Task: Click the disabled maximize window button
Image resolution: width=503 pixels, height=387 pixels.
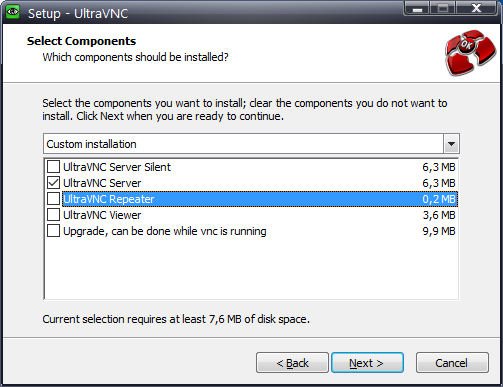Action: point(443,8)
